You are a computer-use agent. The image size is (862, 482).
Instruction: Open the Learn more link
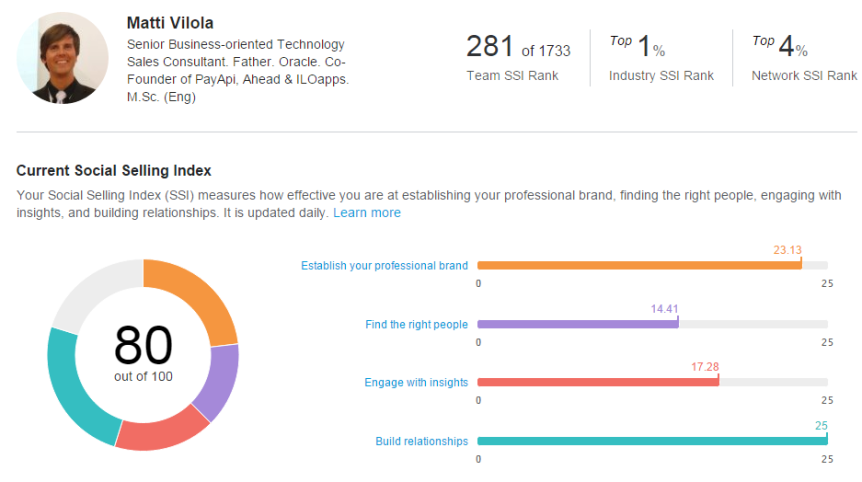coord(367,213)
